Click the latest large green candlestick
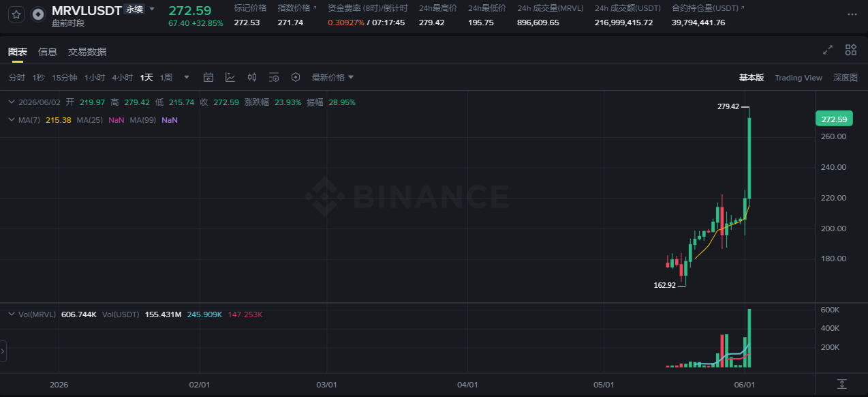The height and width of the screenshot is (397, 868). click(749, 158)
